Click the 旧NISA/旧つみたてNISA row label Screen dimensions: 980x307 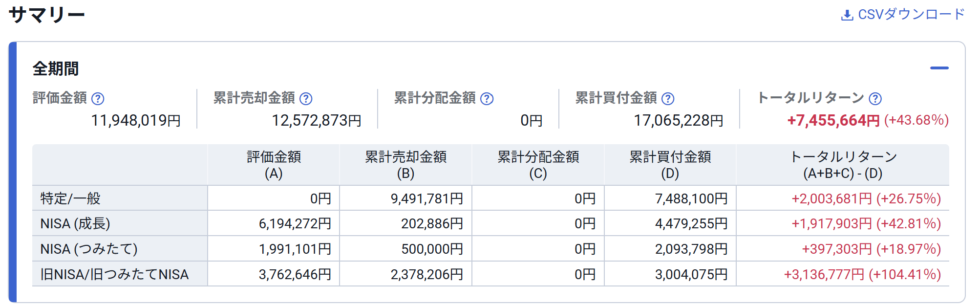click(114, 275)
